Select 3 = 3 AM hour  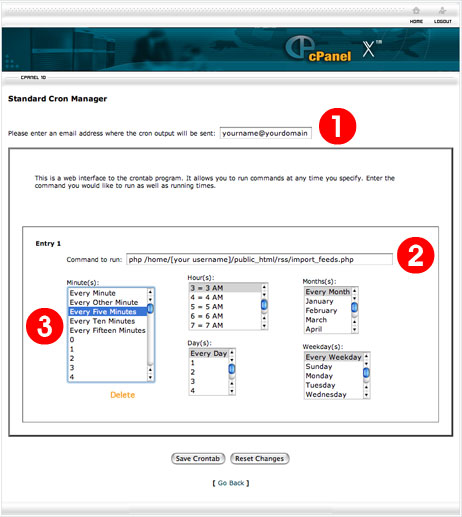pyautogui.click(x=225, y=288)
